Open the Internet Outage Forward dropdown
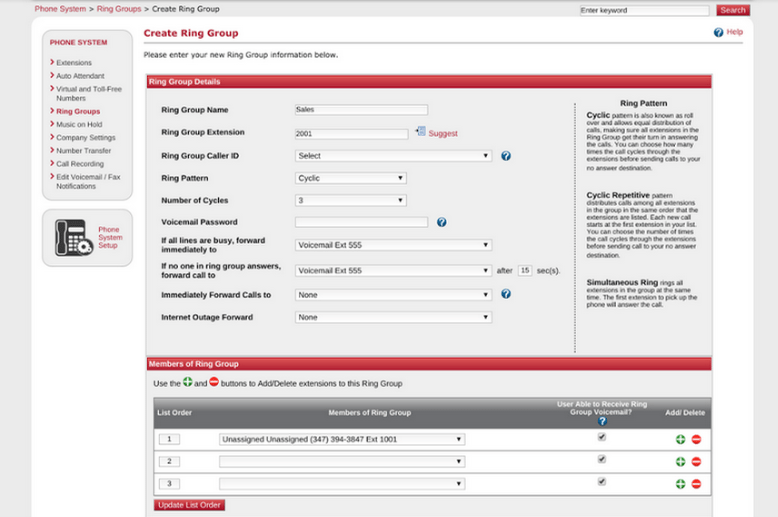 393,317
